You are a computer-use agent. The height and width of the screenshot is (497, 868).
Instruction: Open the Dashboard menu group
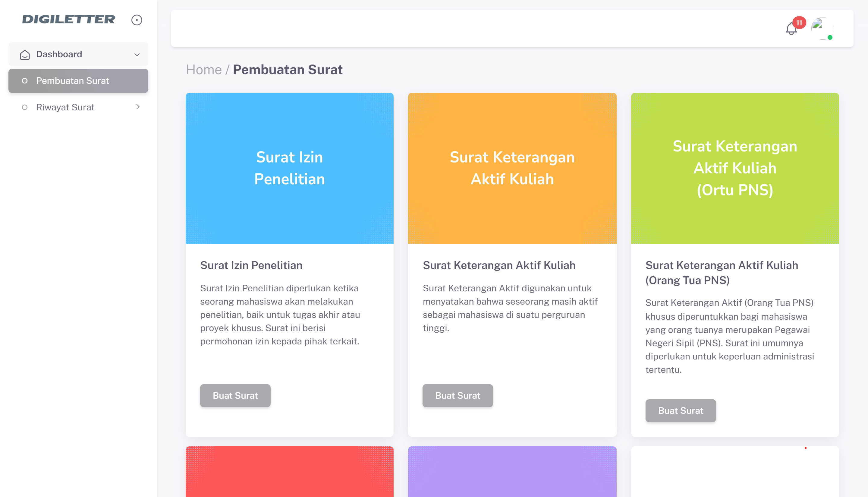(59, 54)
